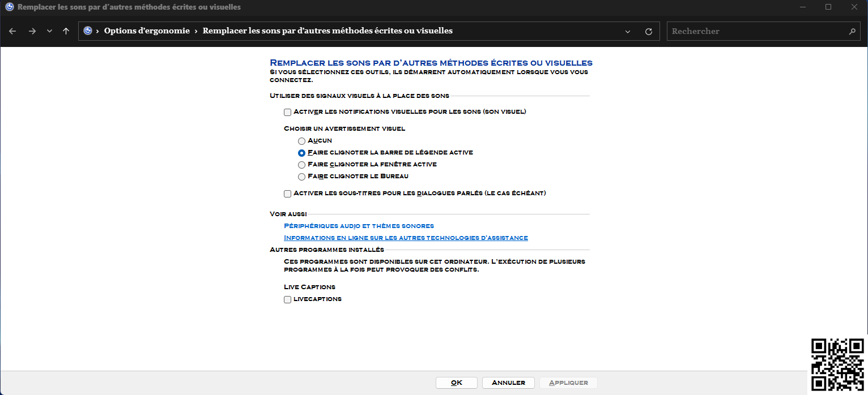Click the Appliquer button
This screenshot has width=868, height=395.
(x=568, y=383)
